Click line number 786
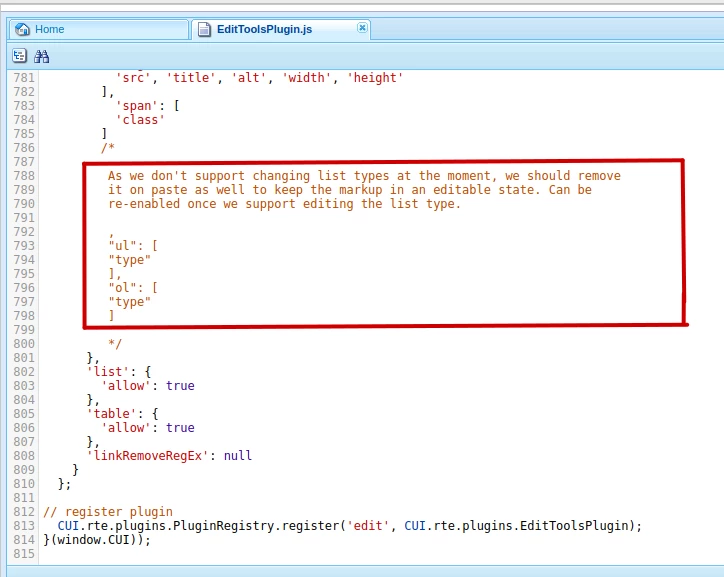The height and width of the screenshot is (577, 724). click(x=24, y=148)
